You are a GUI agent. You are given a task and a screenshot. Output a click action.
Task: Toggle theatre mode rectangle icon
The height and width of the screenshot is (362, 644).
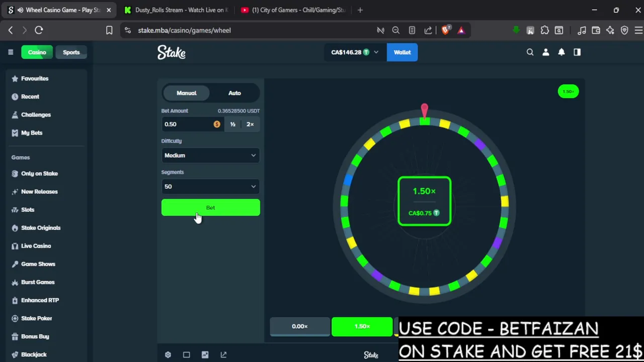pos(186,355)
